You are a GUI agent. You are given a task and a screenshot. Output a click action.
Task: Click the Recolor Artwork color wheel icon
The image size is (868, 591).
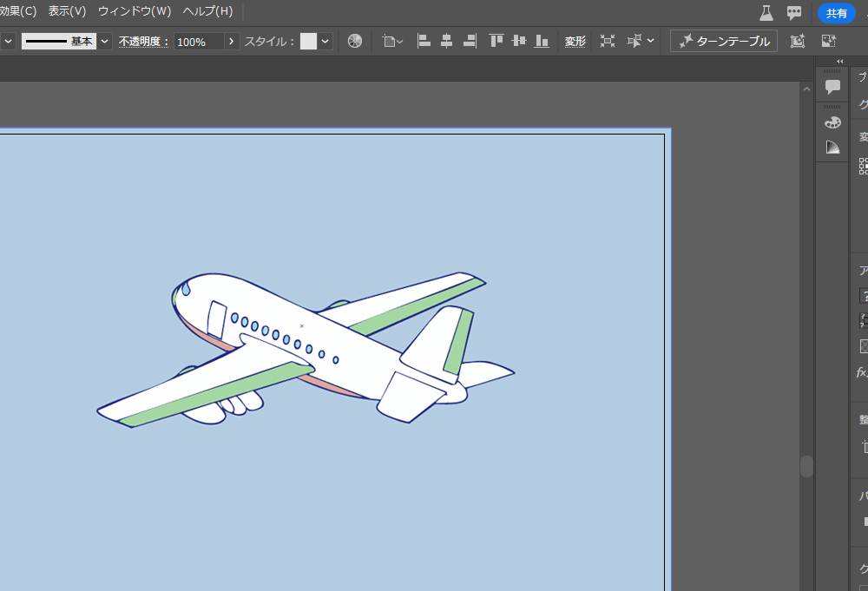(x=355, y=41)
